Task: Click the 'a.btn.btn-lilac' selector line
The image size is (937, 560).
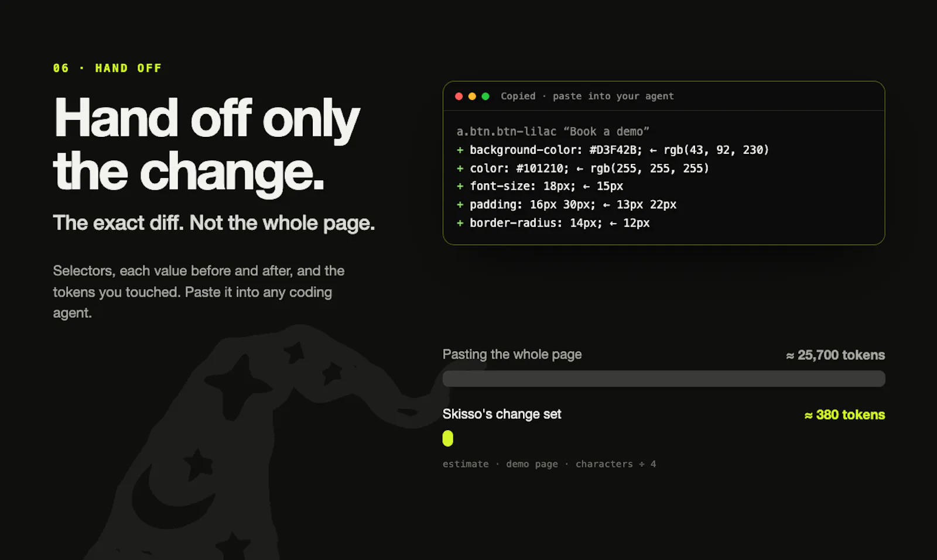Action: [553, 132]
